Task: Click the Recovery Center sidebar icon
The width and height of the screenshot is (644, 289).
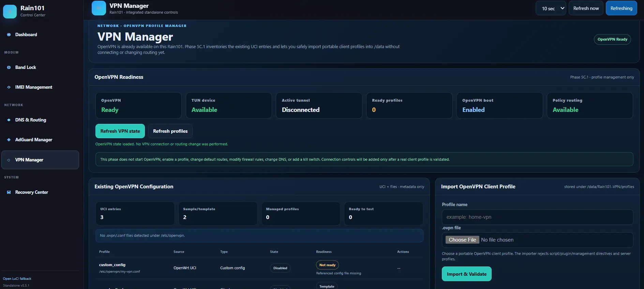Action: pyautogui.click(x=9, y=192)
